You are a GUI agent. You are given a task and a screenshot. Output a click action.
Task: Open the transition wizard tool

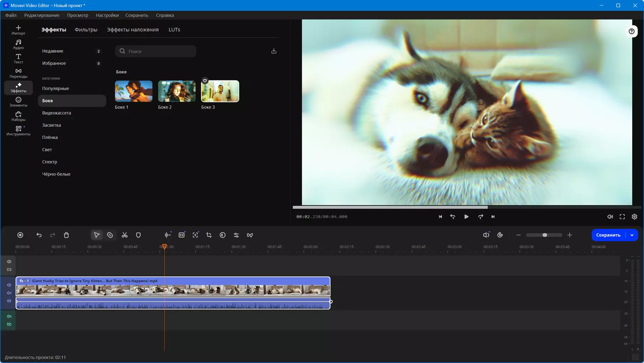tap(250, 235)
